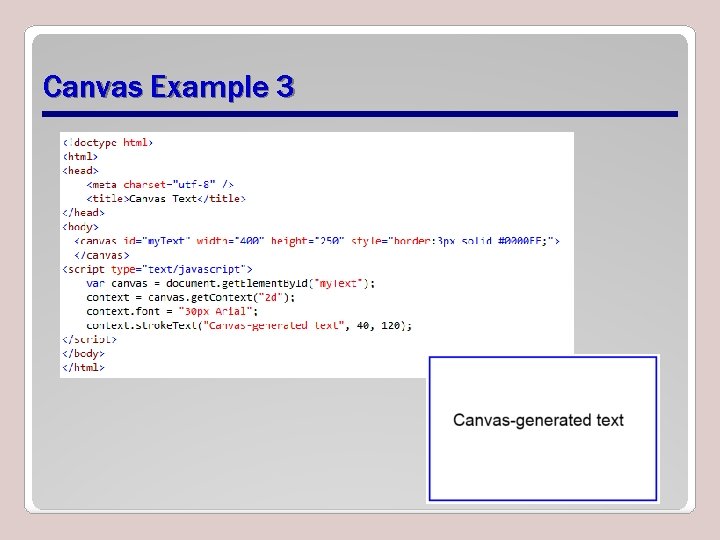
Task: Select the closing '</canvas>' tag line
Action: [x=102, y=255]
